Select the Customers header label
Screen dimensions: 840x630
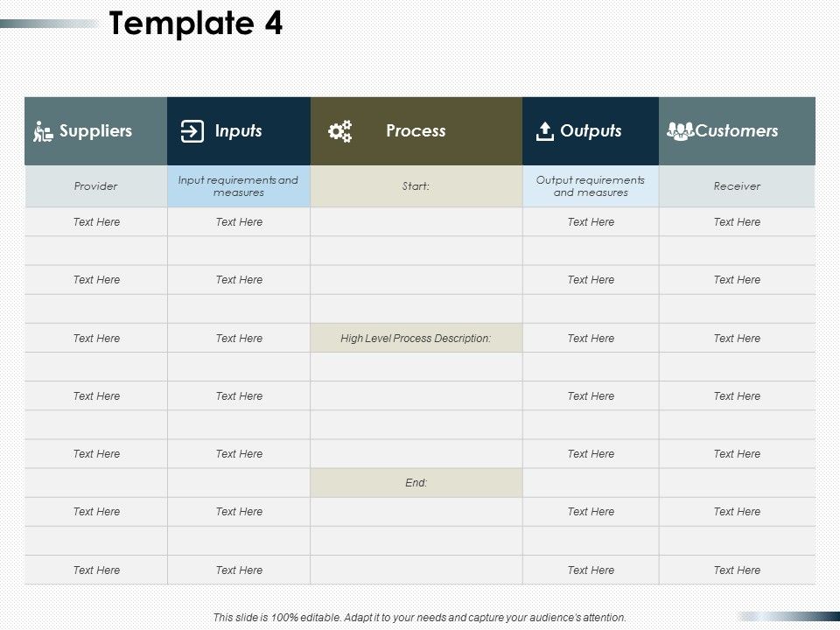[737, 131]
